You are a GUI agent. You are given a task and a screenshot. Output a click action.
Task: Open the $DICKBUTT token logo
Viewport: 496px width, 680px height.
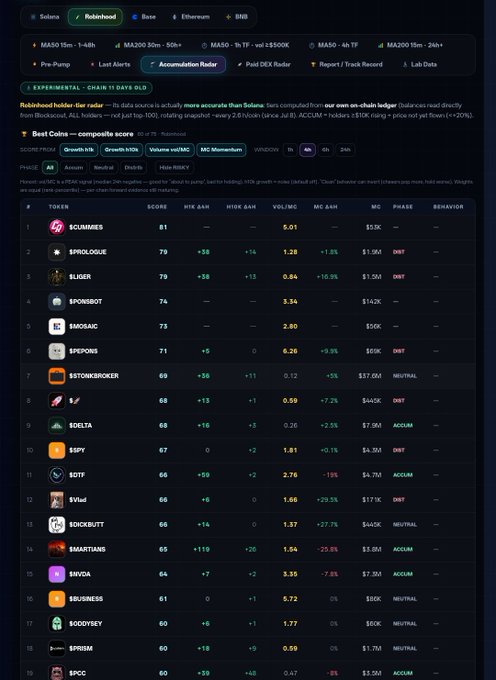point(57,524)
